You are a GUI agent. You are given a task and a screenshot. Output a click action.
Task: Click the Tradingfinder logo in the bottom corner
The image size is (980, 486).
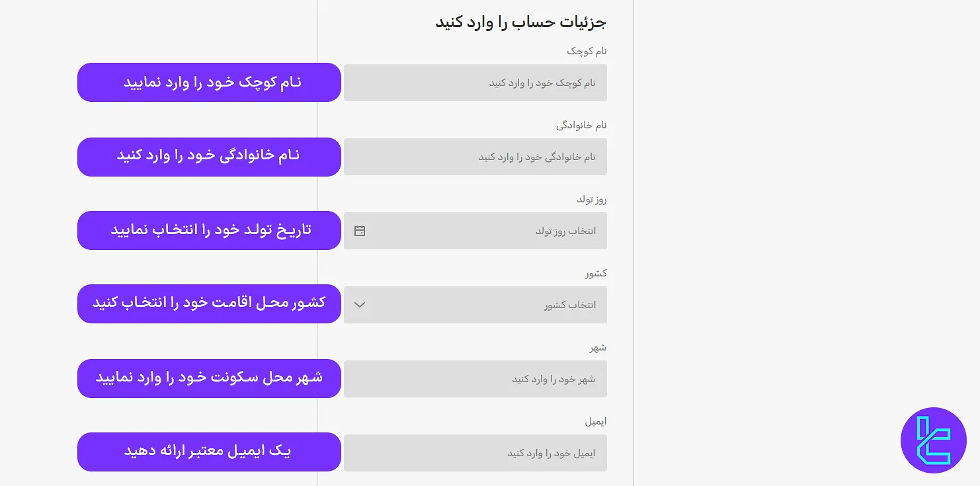pyautogui.click(x=933, y=440)
